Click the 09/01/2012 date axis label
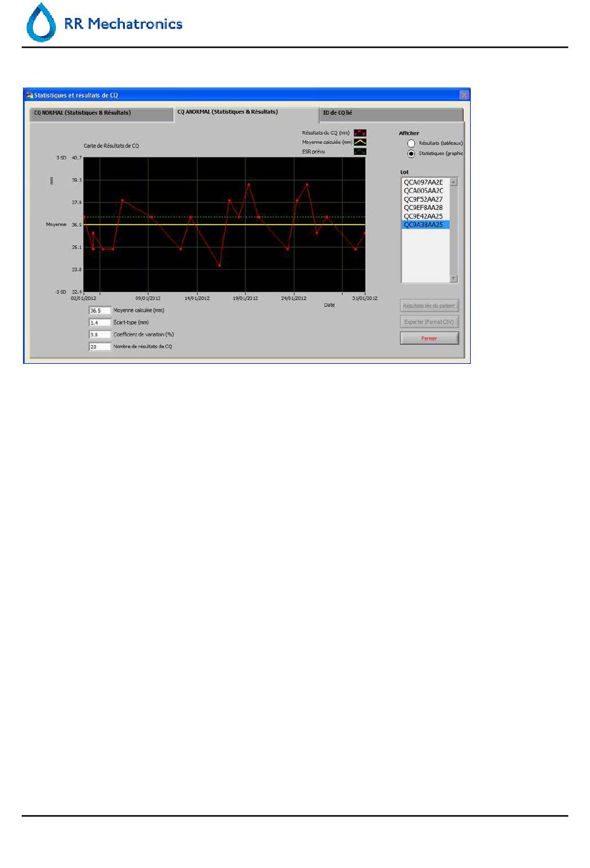The height and width of the screenshot is (868, 590). pyautogui.click(x=148, y=299)
